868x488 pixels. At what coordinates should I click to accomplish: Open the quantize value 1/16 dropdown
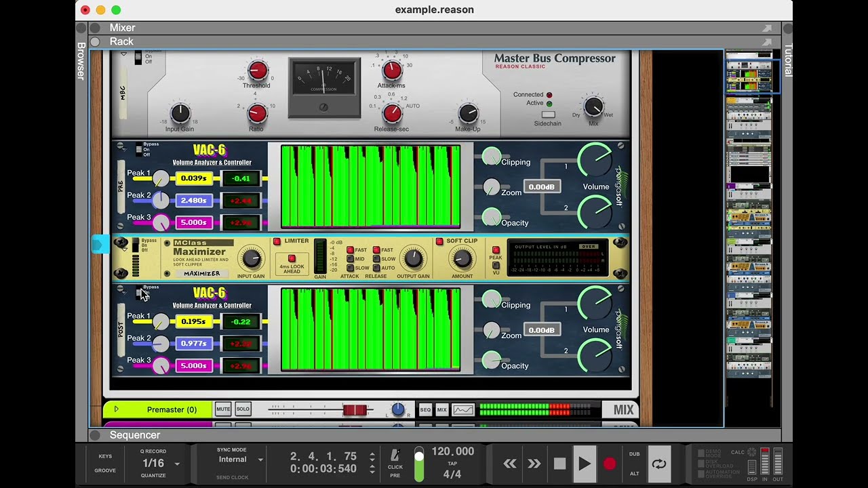click(x=177, y=464)
